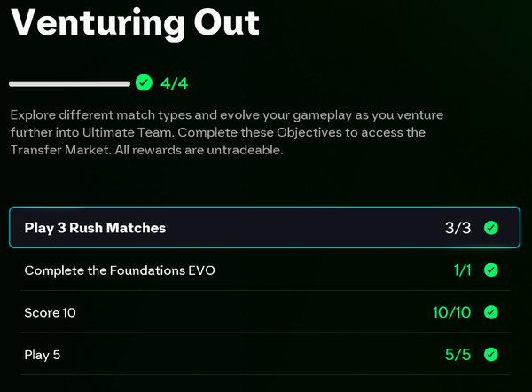Select the Play 3 Rush Matches objective
The width and height of the screenshot is (532, 392).
pyautogui.click(x=95, y=228)
